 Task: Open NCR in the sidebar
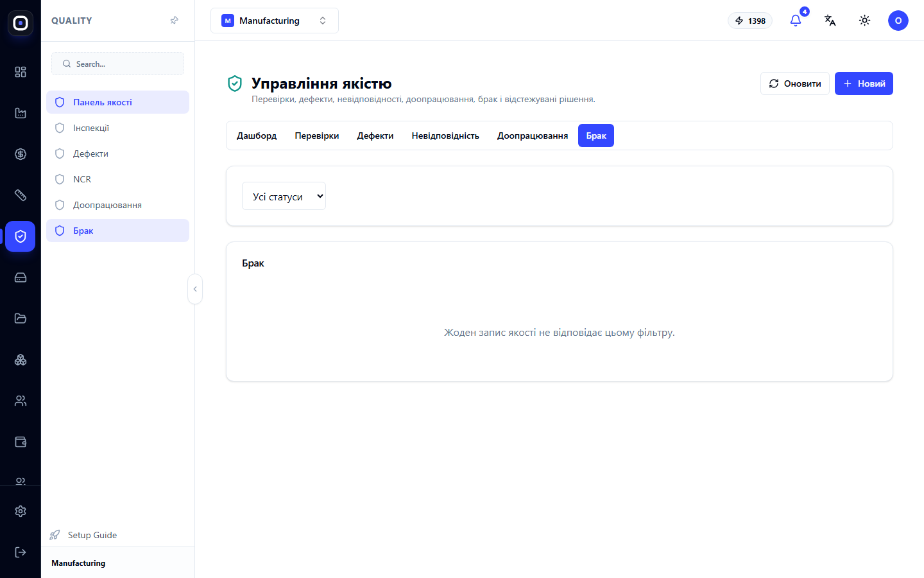[x=117, y=179]
